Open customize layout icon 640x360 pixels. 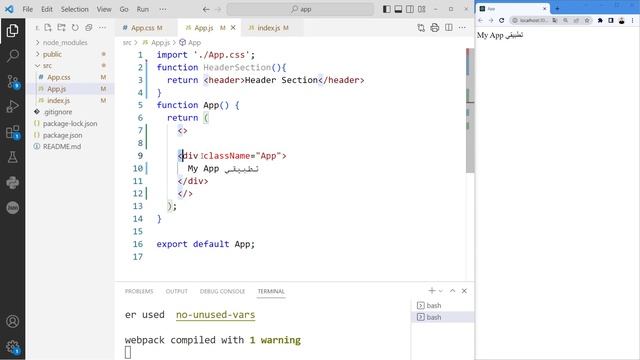point(422,9)
